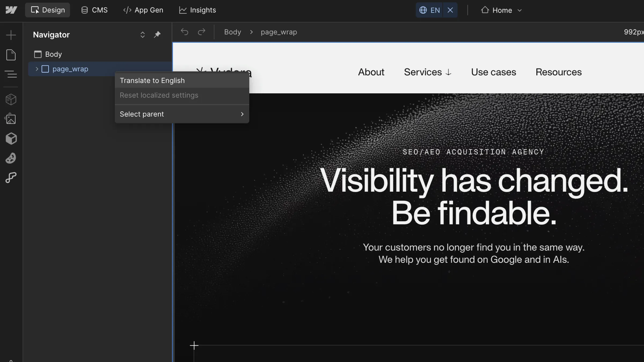
Task: Open the Style selectors paint icon
Action: tap(11, 158)
